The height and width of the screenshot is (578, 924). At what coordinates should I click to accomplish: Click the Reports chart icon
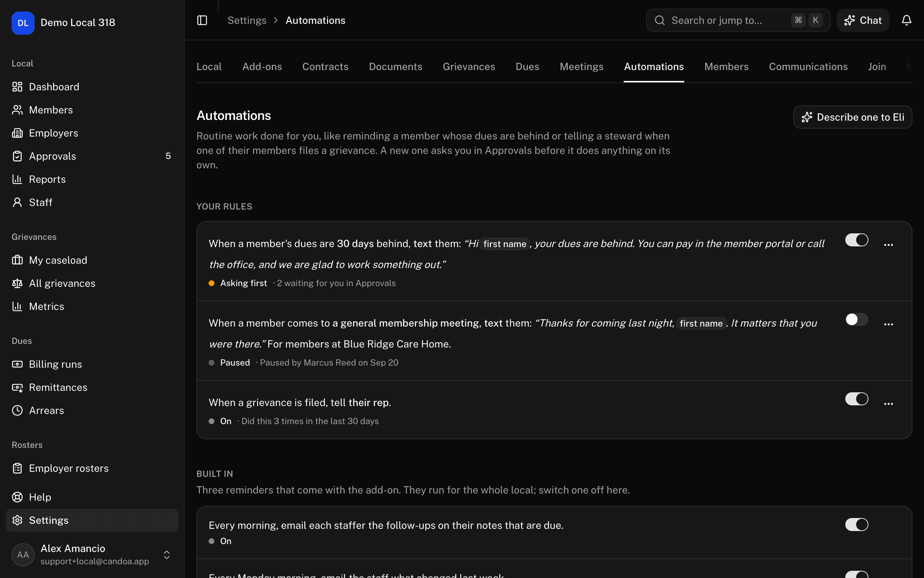[17, 179]
